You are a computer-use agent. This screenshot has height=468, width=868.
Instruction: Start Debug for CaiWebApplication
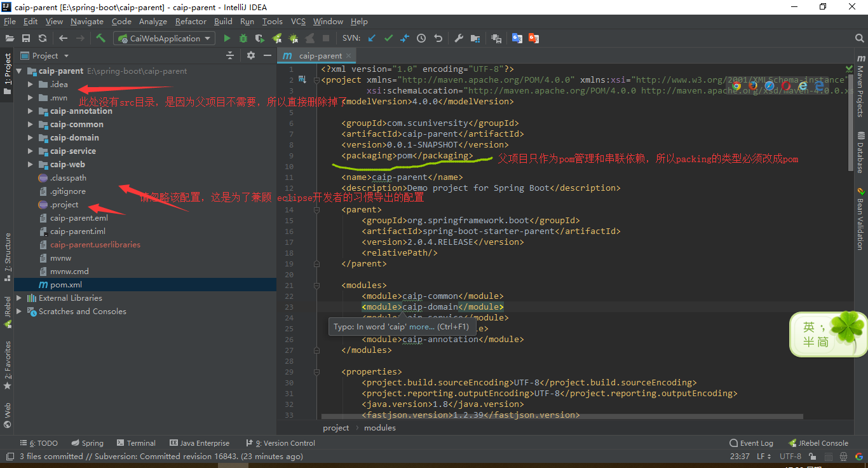243,38
